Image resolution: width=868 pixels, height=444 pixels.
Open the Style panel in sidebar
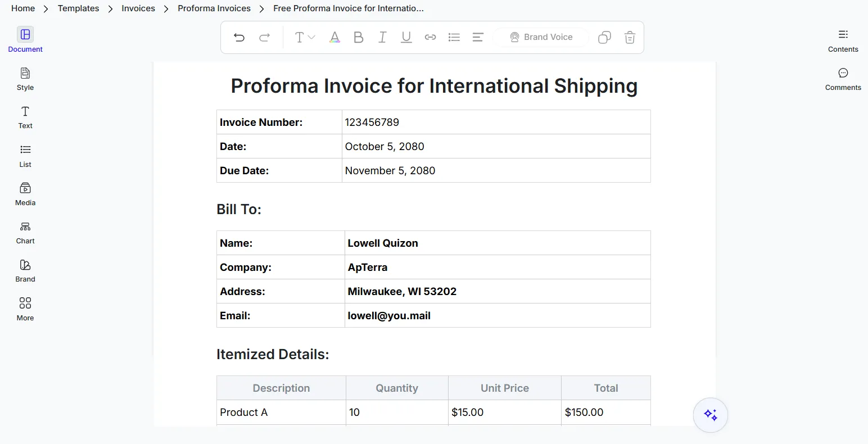tap(25, 79)
